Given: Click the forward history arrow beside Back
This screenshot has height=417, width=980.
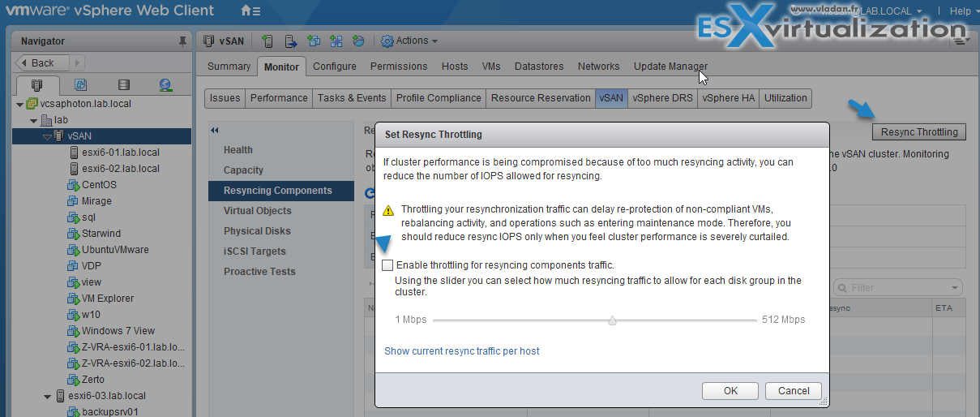Looking at the screenshot, I should tap(78, 62).
